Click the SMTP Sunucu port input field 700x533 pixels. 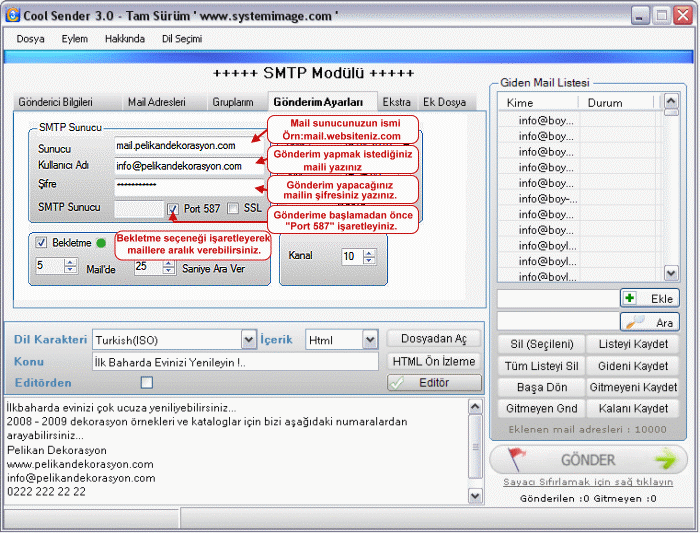click(x=139, y=208)
